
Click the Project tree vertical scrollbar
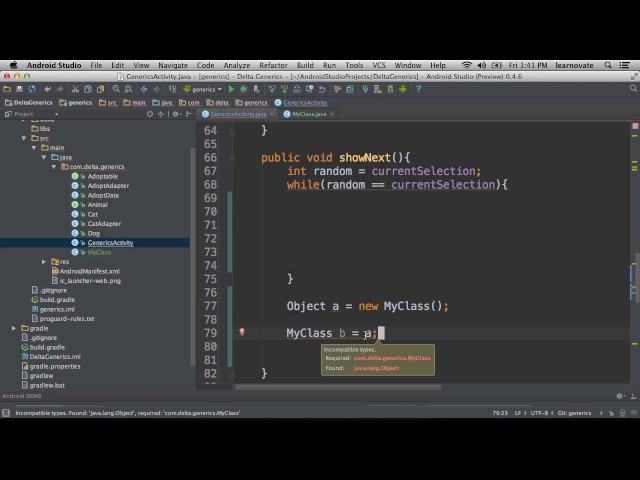[193, 256]
